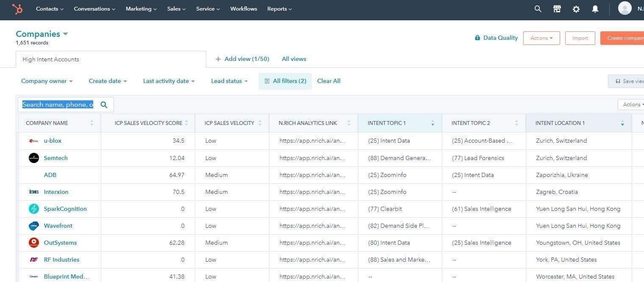The width and height of the screenshot is (644, 282).
Task: Sort by Intent Location 1 arrows
Action: [x=622, y=123]
